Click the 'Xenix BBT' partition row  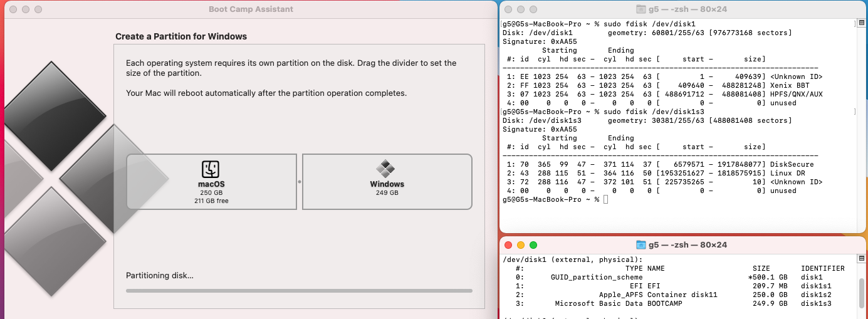[664, 85]
